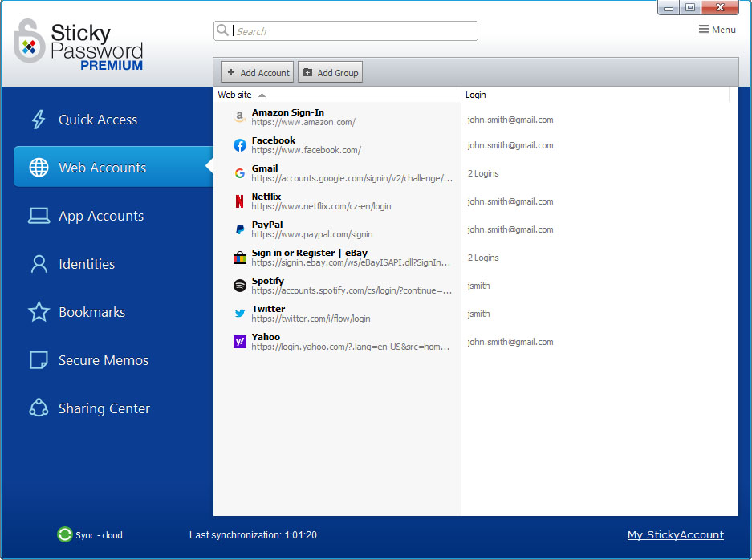Click the Amazon row's john.smith@gmail.com login

tap(510, 120)
